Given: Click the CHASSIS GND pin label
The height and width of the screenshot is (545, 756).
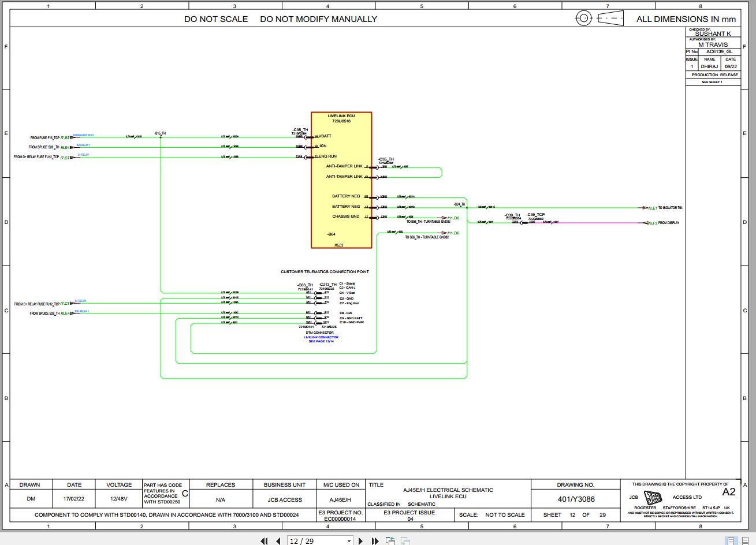Looking at the screenshot, I should tap(345, 216).
